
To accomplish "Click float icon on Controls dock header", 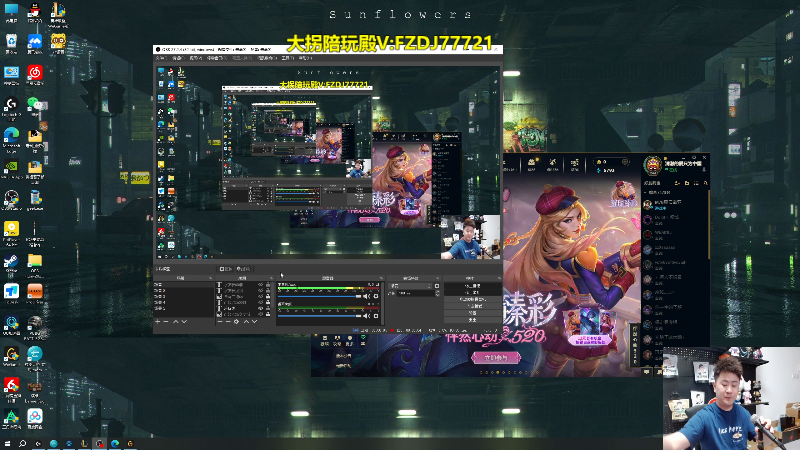I will (499, 278).
